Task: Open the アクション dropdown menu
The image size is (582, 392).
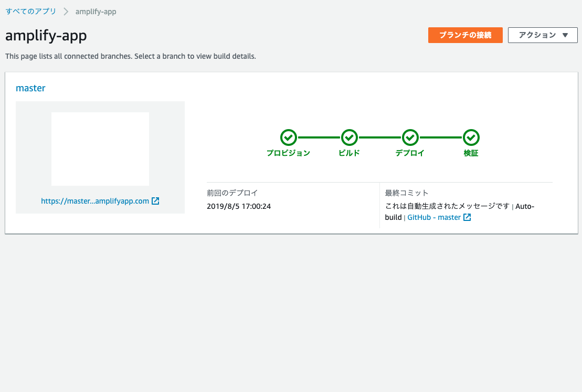Action: click(543, 35)
